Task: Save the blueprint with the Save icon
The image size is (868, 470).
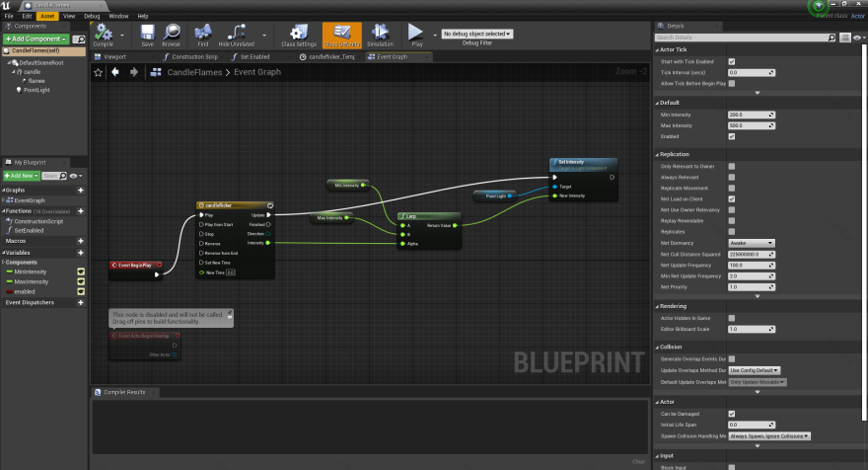Action: pyautogui.click(x=147, y=34)
